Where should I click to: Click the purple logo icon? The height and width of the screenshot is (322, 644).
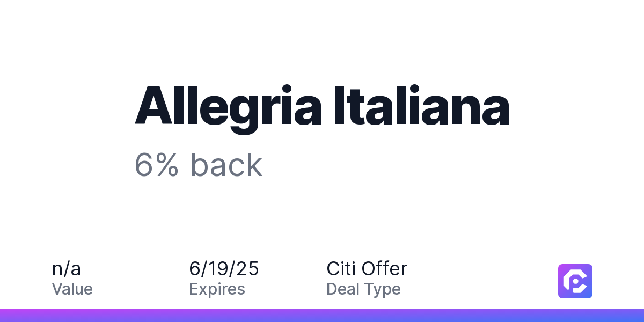tap(575, 281)
